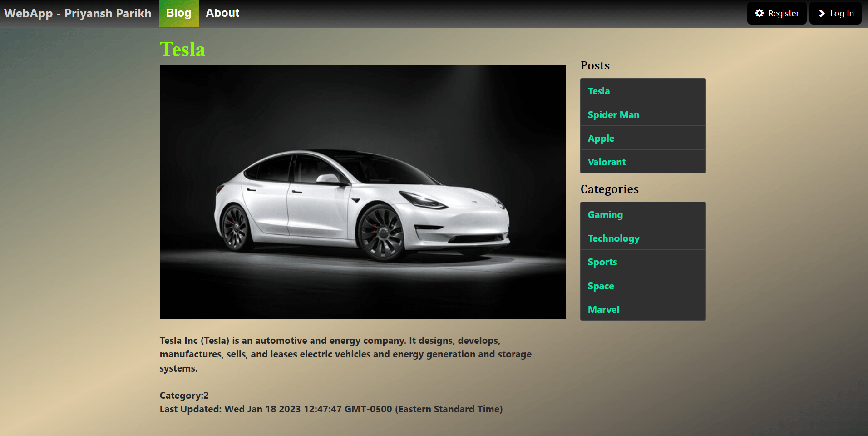
Task: Click the Tesla Inc description paragraph
Action: point(345,354)
